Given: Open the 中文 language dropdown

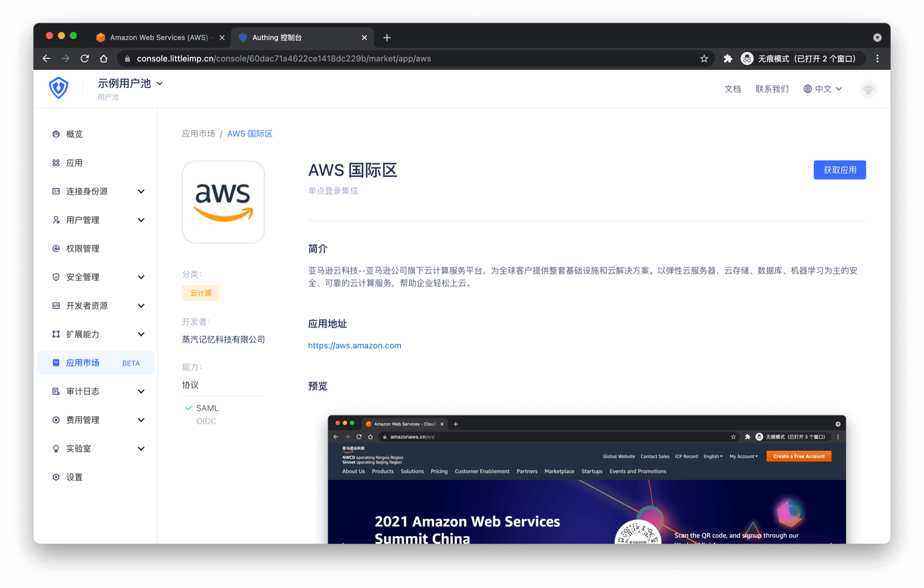Looking at the screenshot, I should coord(823,89).
